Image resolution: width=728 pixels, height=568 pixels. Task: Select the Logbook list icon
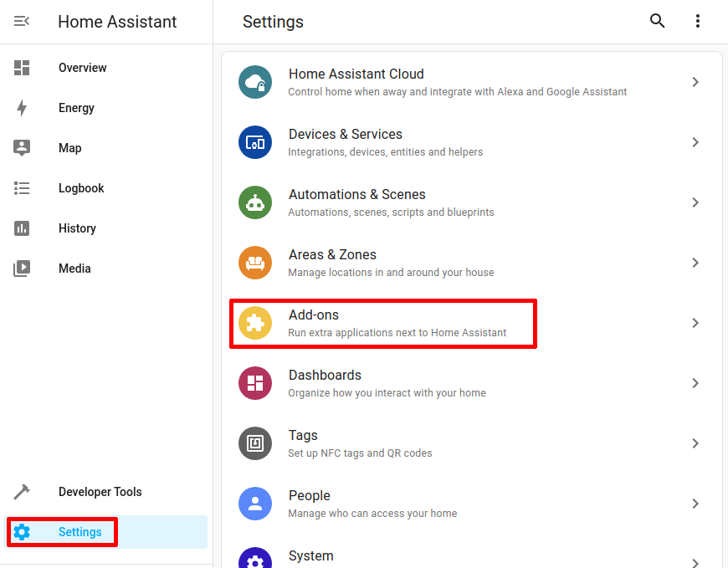[21, 187]
